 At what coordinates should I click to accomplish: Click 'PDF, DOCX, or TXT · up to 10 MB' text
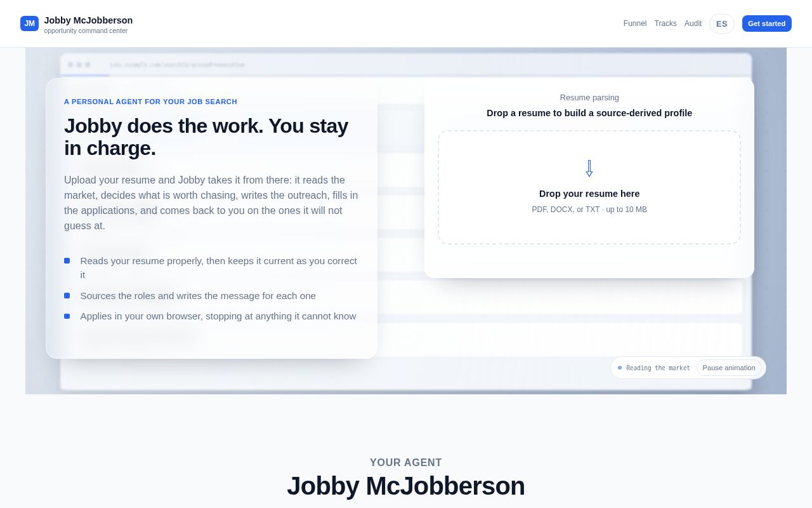coord(589,210)
